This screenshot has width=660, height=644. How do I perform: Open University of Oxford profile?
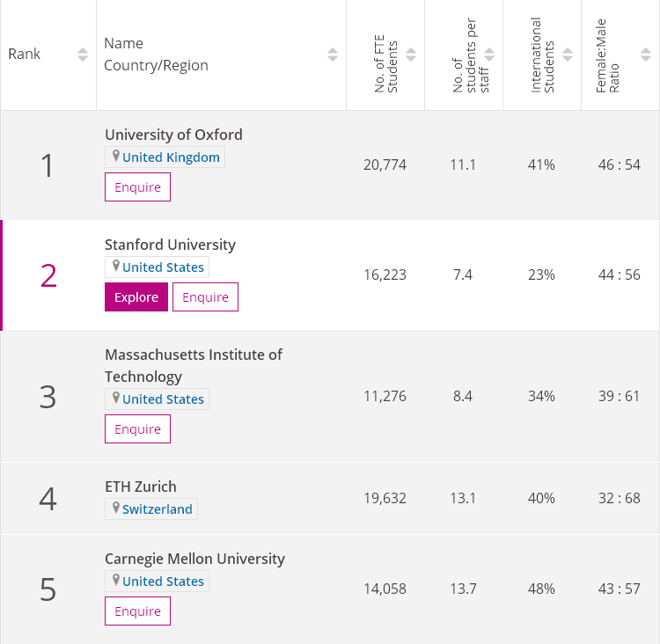click(x=173, y=135)
